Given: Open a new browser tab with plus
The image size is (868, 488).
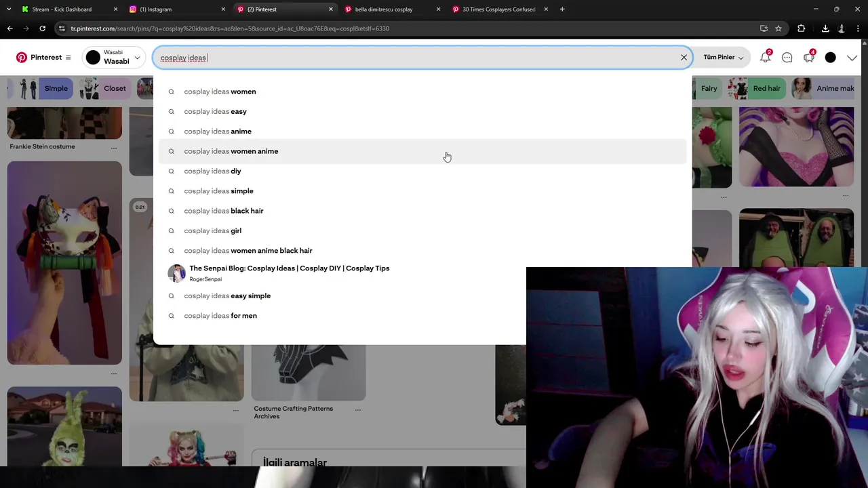Looking at the screenshot, I should 562,9.
